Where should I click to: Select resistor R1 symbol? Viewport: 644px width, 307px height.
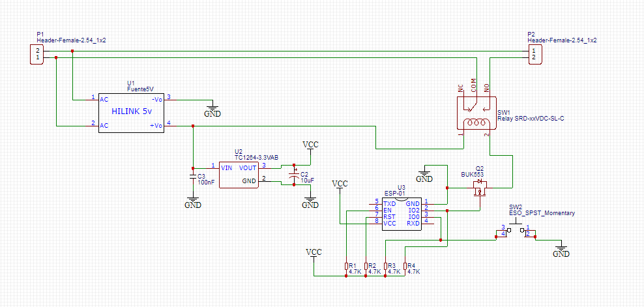[346, 267]
